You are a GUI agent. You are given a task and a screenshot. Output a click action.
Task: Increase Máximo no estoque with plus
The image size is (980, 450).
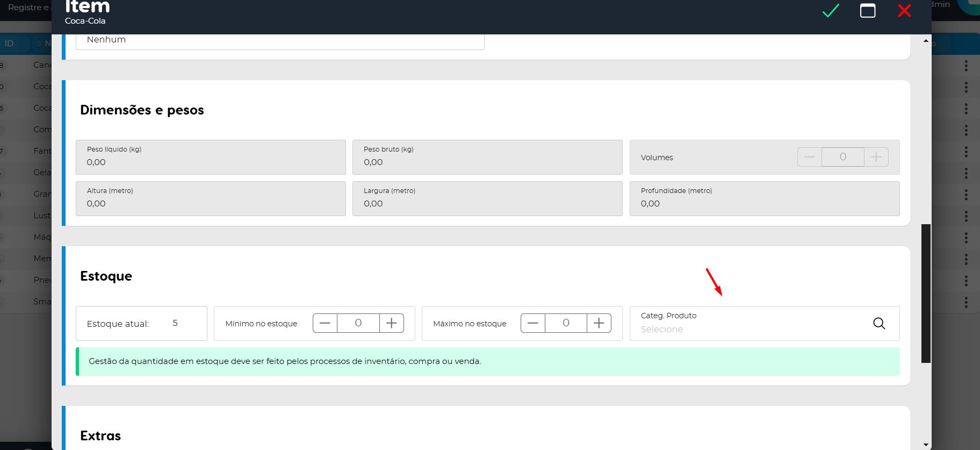click(x=599, y=323)
